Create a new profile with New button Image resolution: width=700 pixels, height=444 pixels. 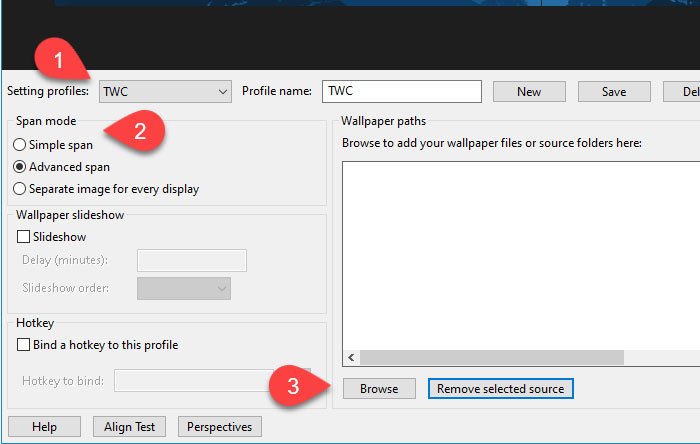click(529, 91)
